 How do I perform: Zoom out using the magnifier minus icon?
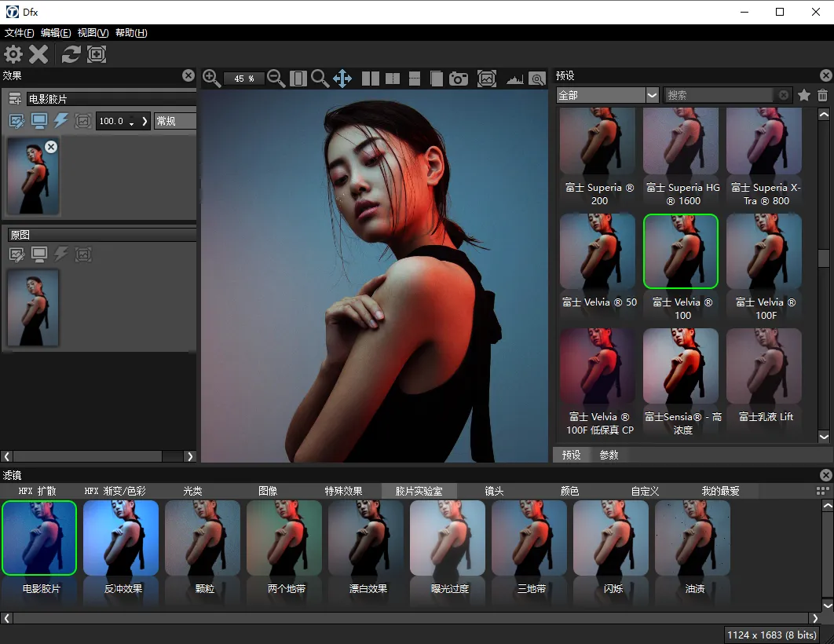point(276,78)
